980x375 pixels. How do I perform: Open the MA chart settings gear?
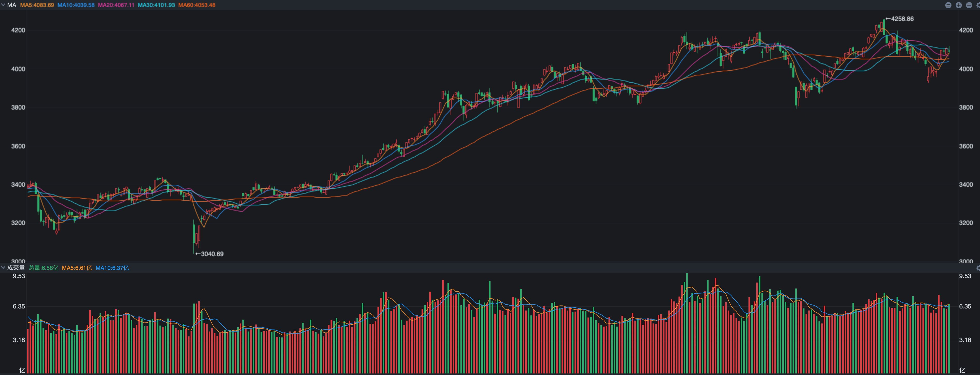click(x=978, y=5)
